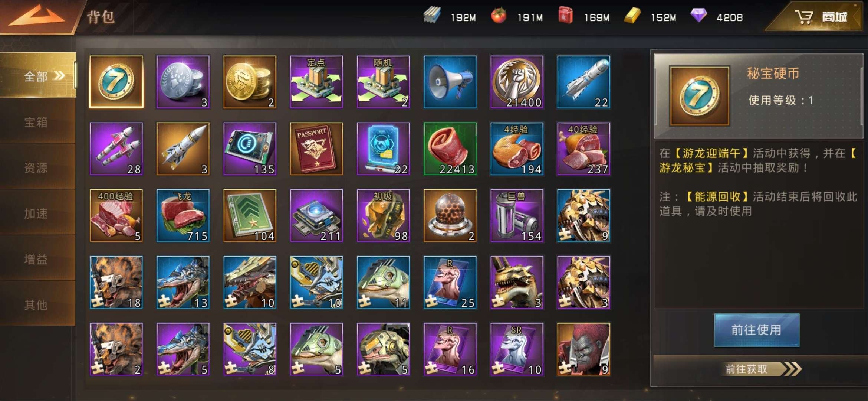Pick the 400经验 meat item

coord(116,216)
